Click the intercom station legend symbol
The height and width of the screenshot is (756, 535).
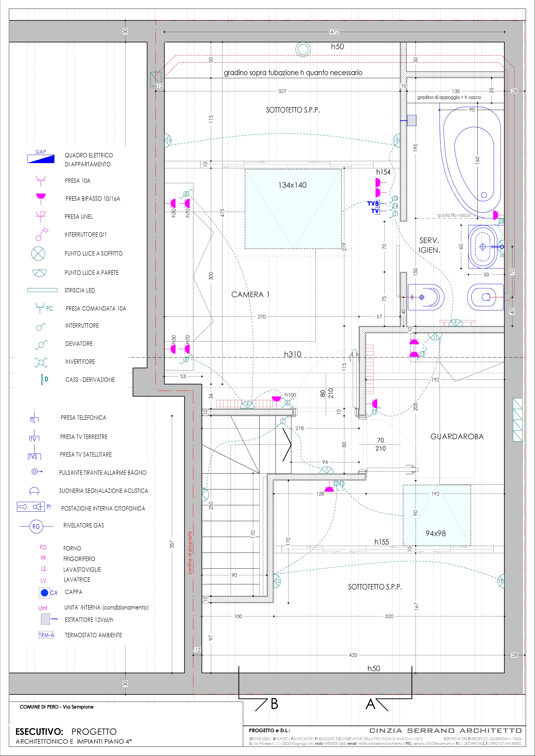(31, 507)
